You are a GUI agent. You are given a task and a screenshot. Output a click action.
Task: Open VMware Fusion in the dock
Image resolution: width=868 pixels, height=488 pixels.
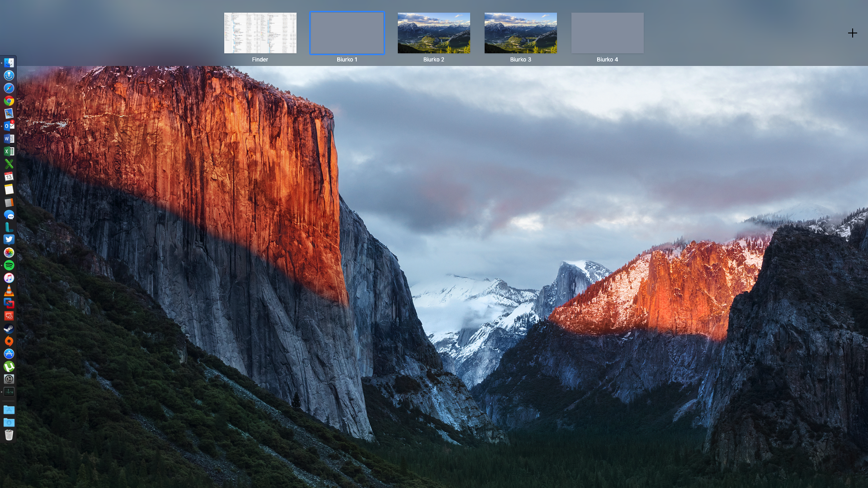coord(9,303)
